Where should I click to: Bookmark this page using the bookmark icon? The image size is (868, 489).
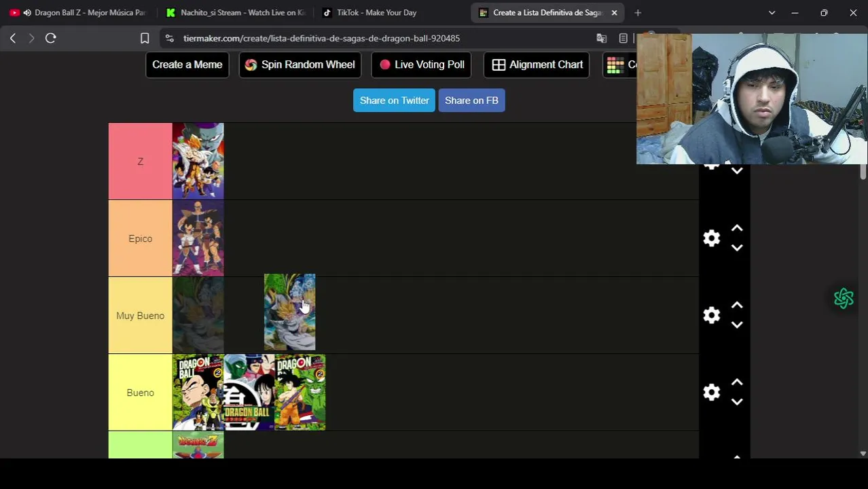pos(145,39)
